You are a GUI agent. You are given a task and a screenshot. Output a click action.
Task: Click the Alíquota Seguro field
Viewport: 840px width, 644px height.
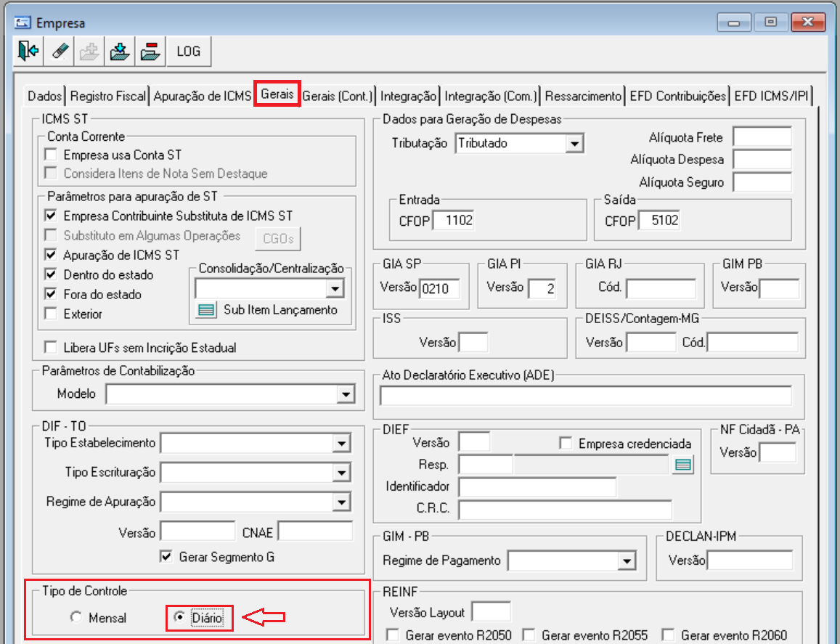(x=762, y=182)
